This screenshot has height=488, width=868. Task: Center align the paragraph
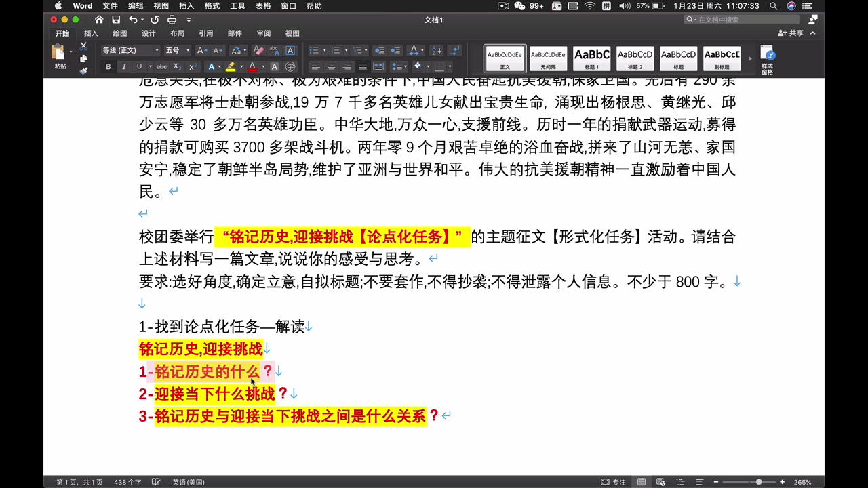tap(331, 66)
